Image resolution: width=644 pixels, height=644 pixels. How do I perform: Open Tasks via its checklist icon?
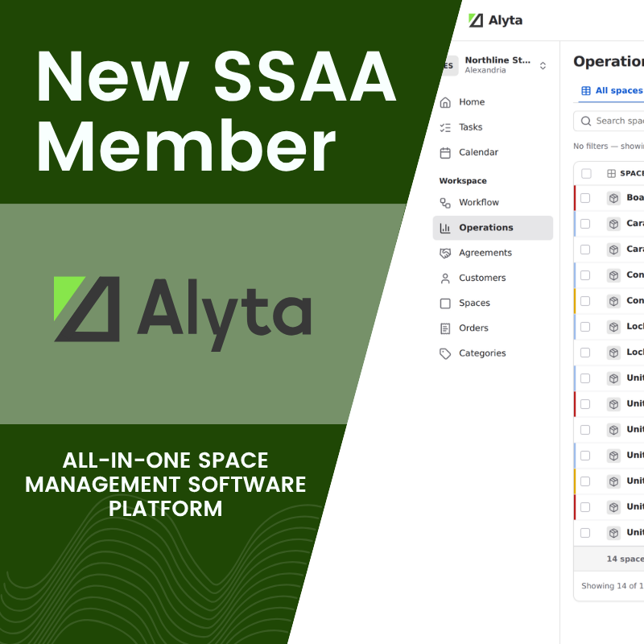pyautogui.click(x=445, y=127)
